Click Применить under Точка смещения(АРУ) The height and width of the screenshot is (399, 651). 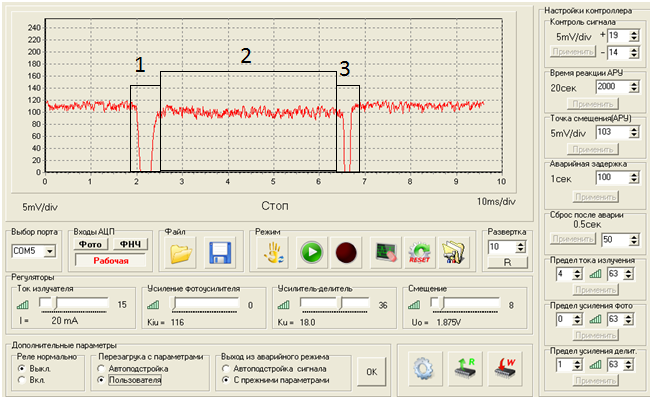coord(592,149)
